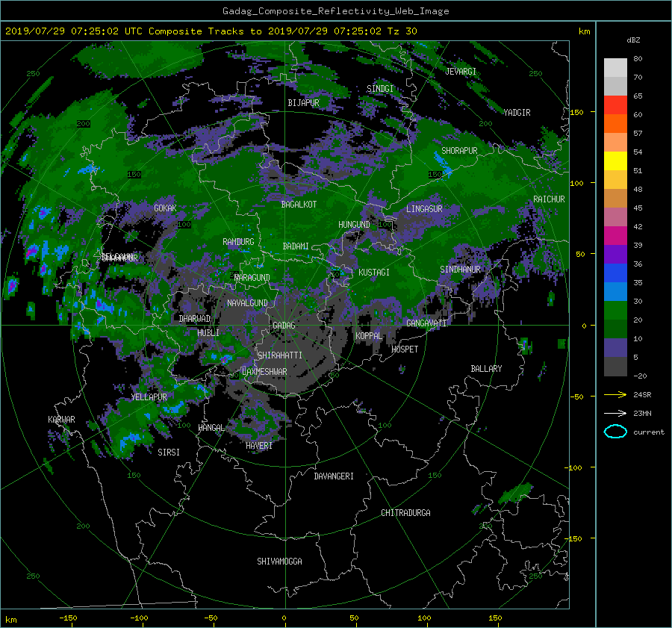Click the UTC Composite Tracks timestamp header
This screenshot has width=672, height=628.
tap(211, 31)
